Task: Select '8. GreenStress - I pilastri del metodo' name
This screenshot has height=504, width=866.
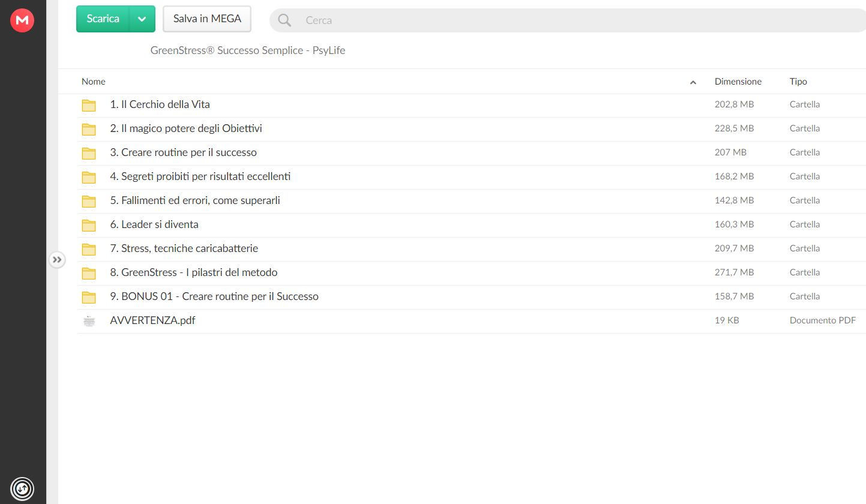Action: 194,272
